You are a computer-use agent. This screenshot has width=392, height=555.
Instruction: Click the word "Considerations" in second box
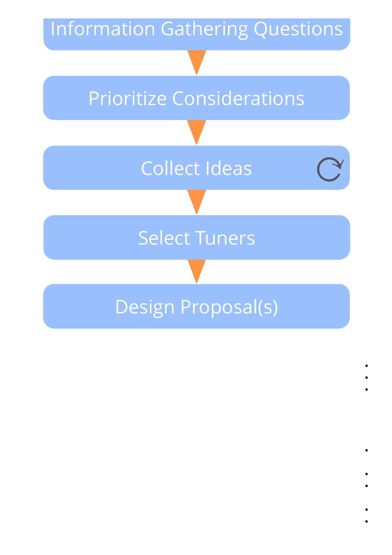pos(238,99)
